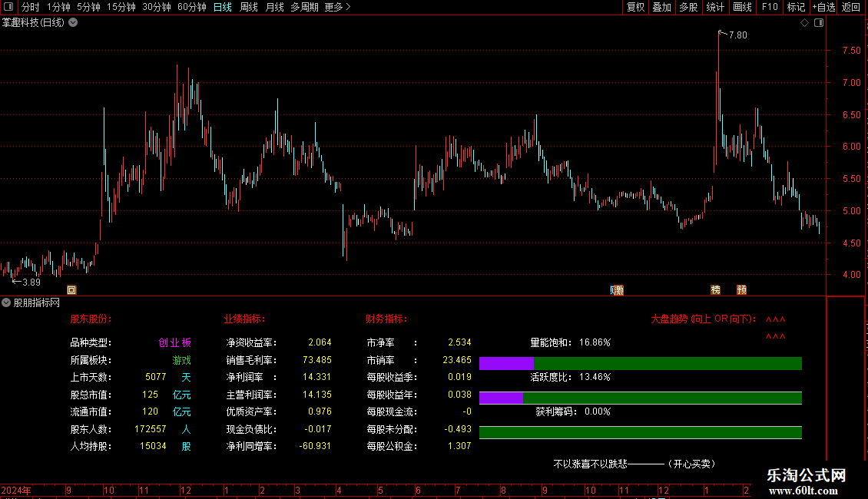Click the 复权 adjustment button
868x499 pixels.
[x=635, y=7]
